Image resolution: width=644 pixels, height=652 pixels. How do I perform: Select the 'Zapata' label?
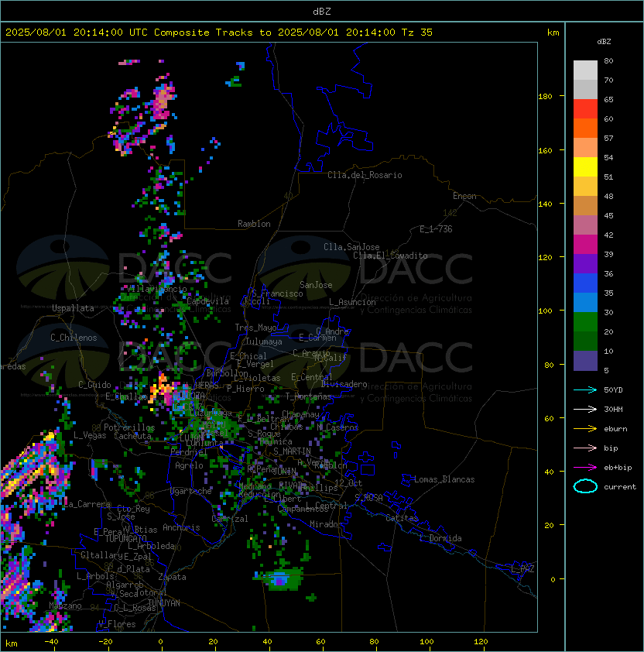point(172,577)
